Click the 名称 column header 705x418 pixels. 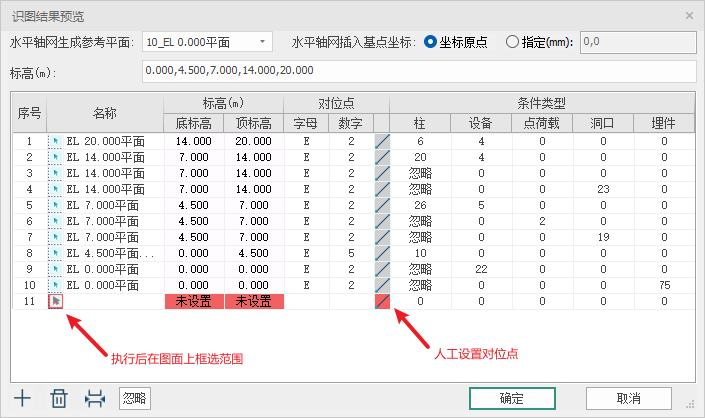(105, 113)
